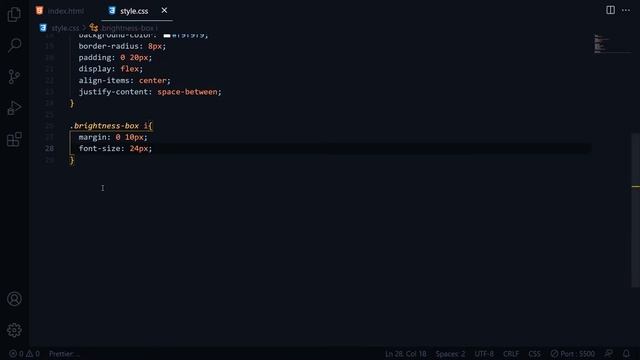Click the Prettier status bar item

(64, 353)
